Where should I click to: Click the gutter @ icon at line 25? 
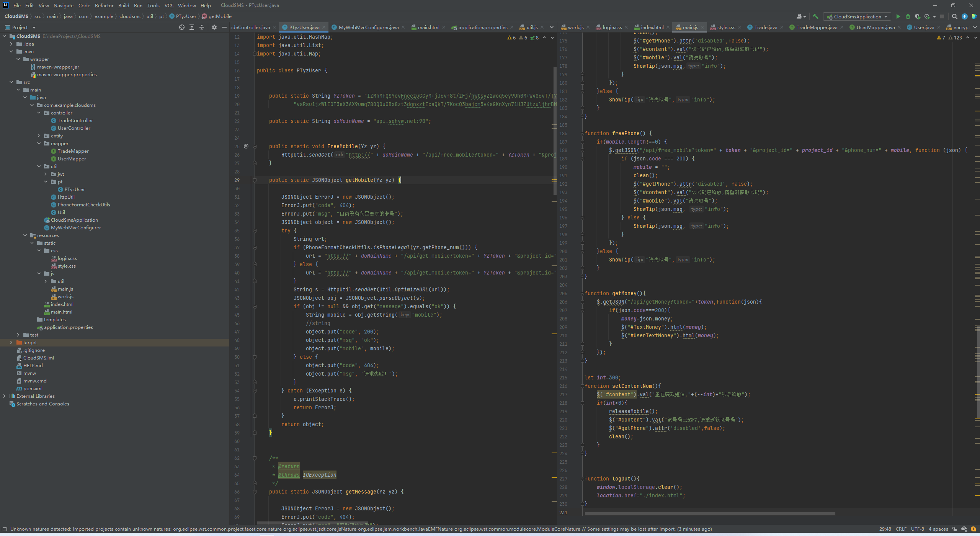(x=246, y=146)
